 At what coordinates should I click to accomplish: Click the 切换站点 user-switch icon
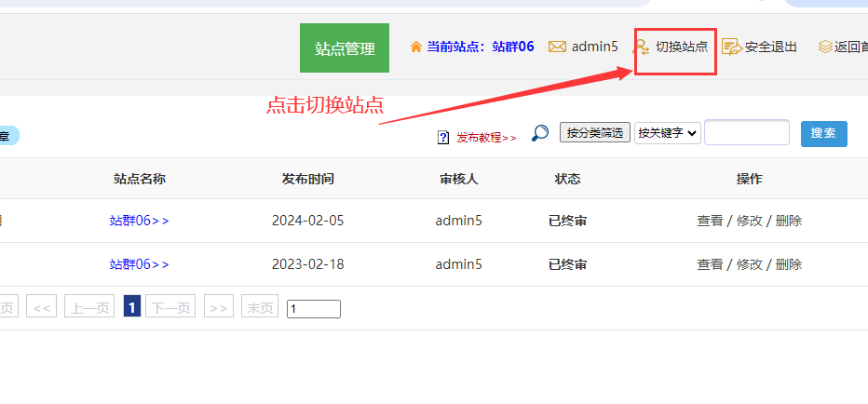click(642, 47)
